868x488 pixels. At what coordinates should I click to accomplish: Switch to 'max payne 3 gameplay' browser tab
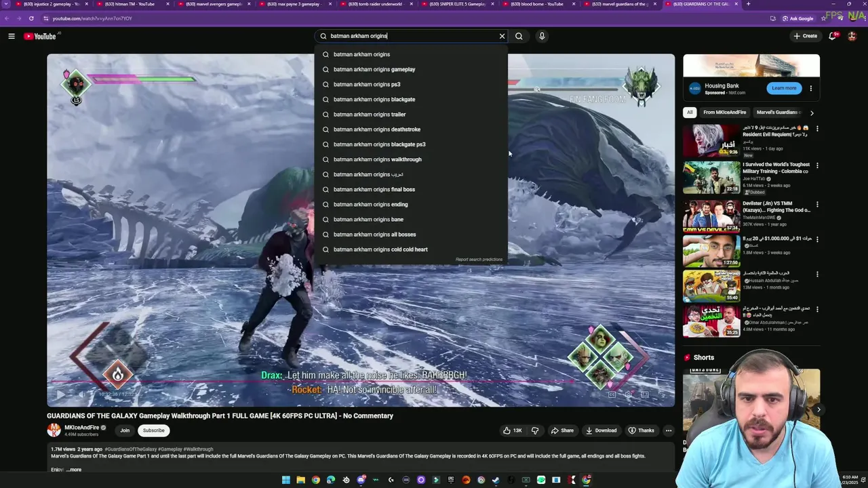click(295, 4)
